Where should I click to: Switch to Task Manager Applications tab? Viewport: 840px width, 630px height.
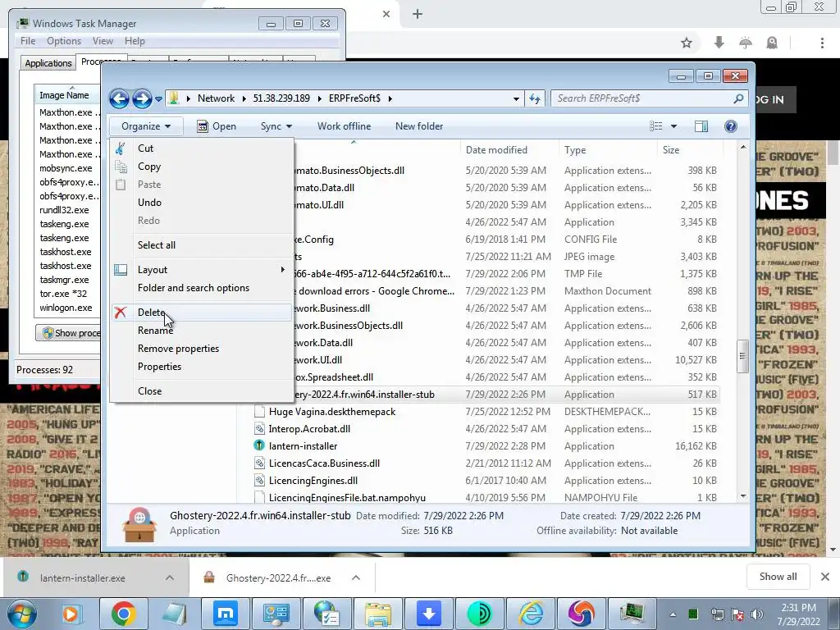coord(48,63)
